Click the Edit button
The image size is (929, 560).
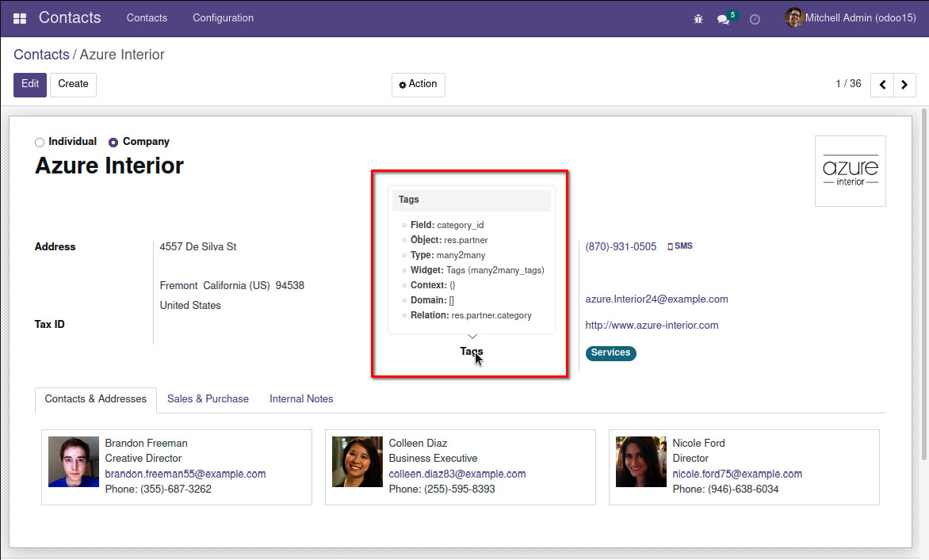tap(30, 85)
